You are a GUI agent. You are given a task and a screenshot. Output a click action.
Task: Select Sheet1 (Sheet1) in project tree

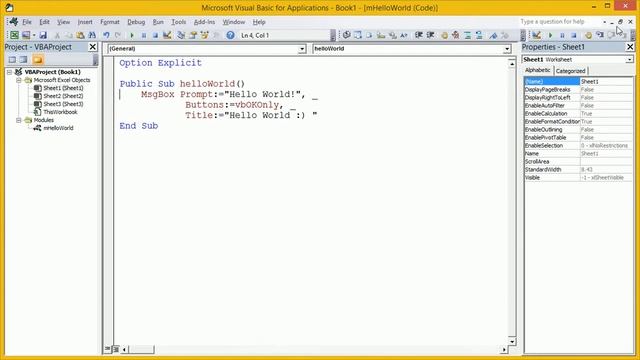coord(63,88)
